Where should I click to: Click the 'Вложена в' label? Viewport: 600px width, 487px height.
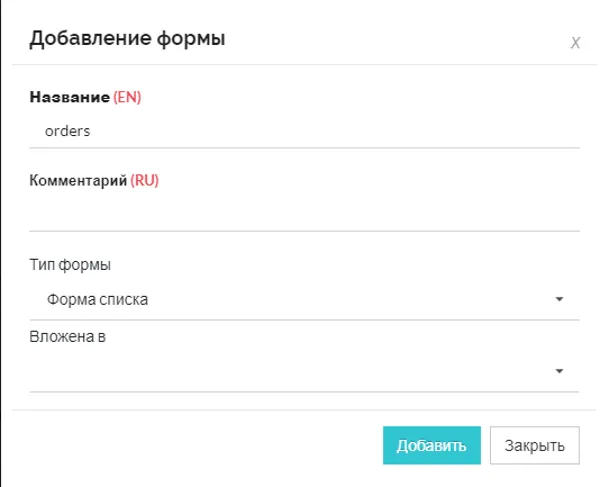[x=68, y=336]
